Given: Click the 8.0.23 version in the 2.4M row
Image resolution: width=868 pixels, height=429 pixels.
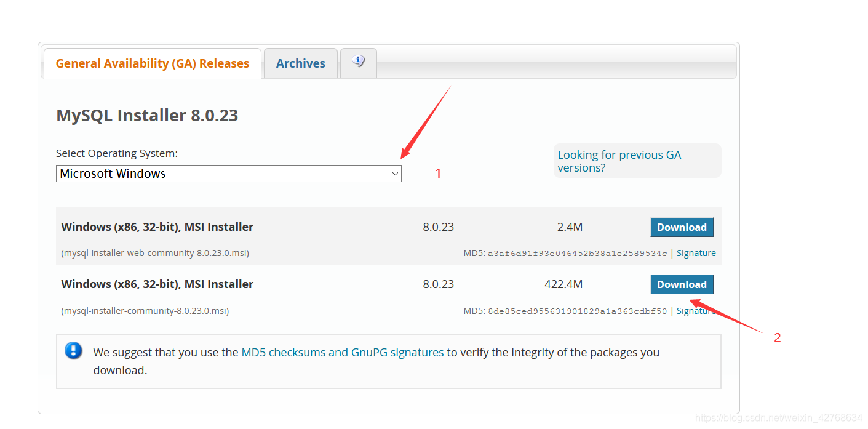Looking at the screenshot, I should pyautogui.click(x=438, y=227).
